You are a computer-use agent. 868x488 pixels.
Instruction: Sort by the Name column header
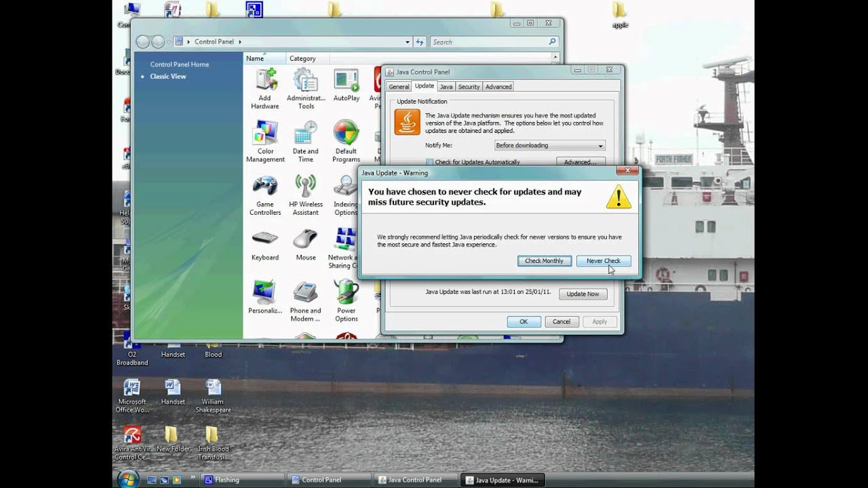tap(264, 58)
